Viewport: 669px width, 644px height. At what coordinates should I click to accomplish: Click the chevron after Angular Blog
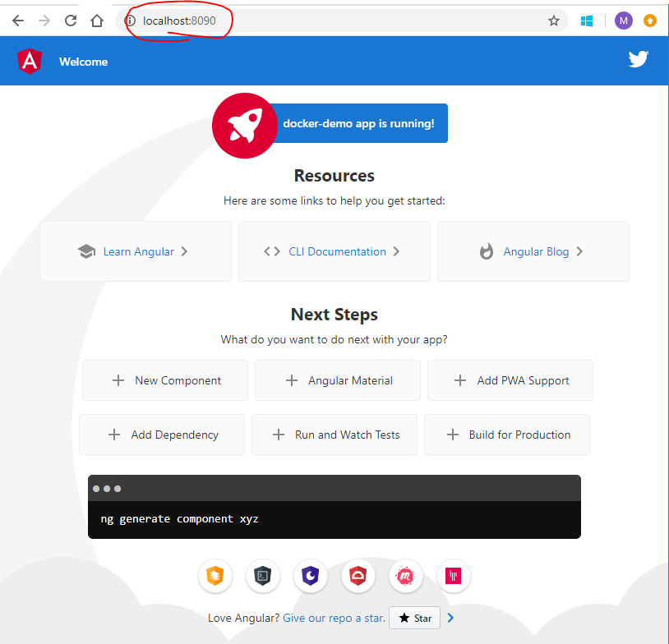(579, 251)
